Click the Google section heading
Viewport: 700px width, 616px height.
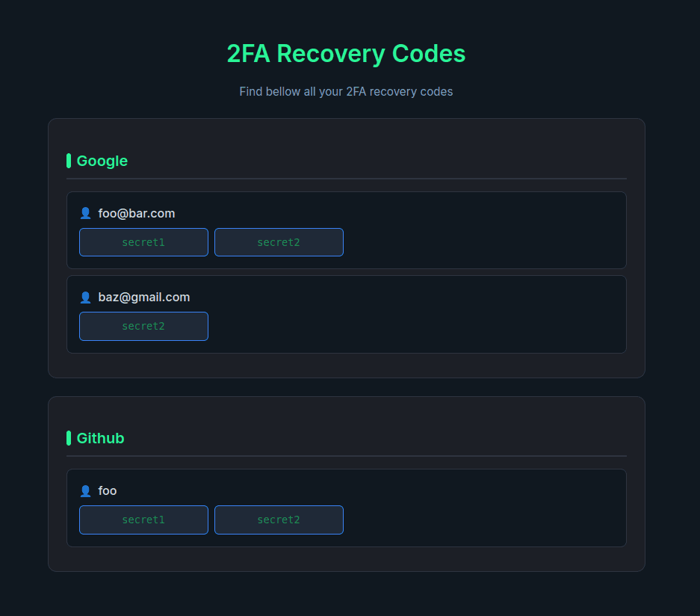click(x=102, y=161)
